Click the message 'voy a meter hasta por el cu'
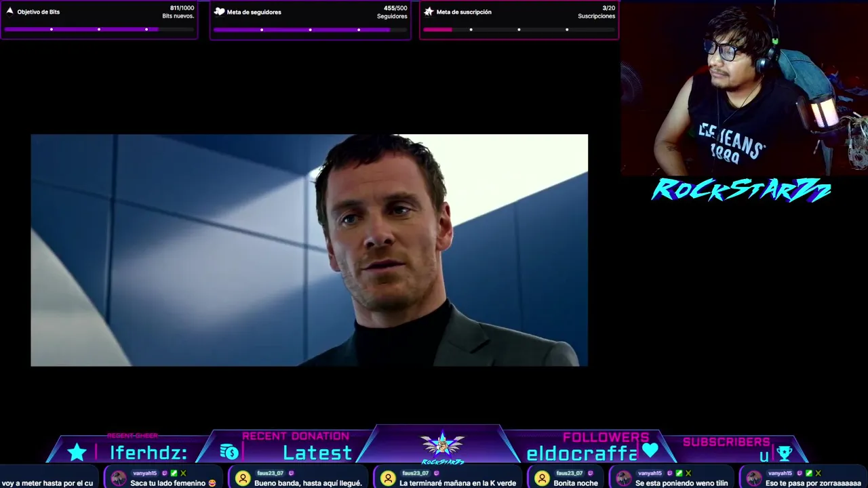 [x=47, y=483]
